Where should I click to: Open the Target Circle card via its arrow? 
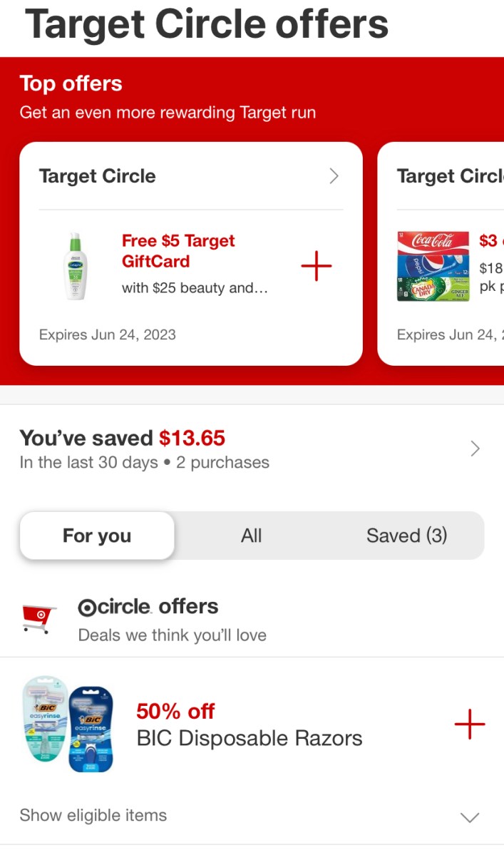pos(334,176)
